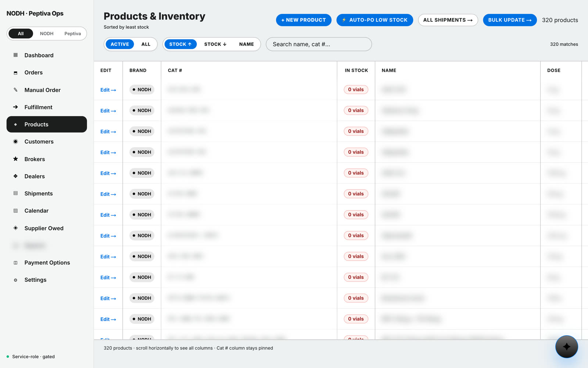Viewport: 588px width, 368px height.
Task: Click the Supplier Owed icon
Action: [x=15, y=228]
